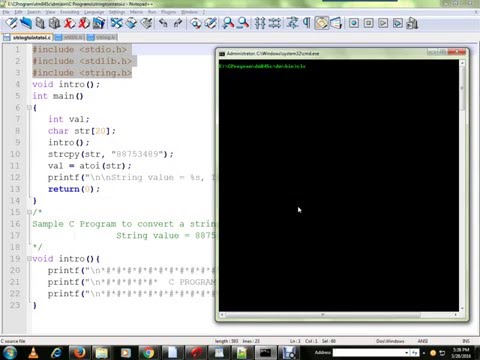Switch to the stdlib.h tab
This screenshot has width=480, height=360.
[69, 37]
